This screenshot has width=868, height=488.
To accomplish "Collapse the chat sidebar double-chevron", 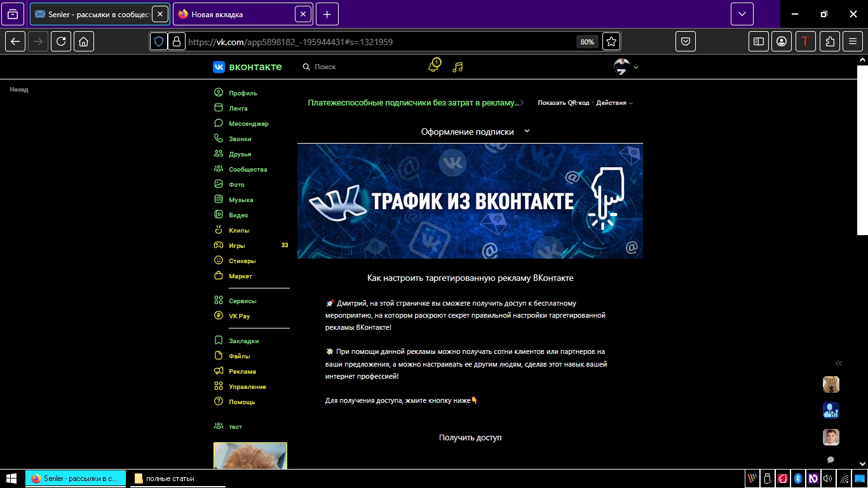I will point(839,363).
